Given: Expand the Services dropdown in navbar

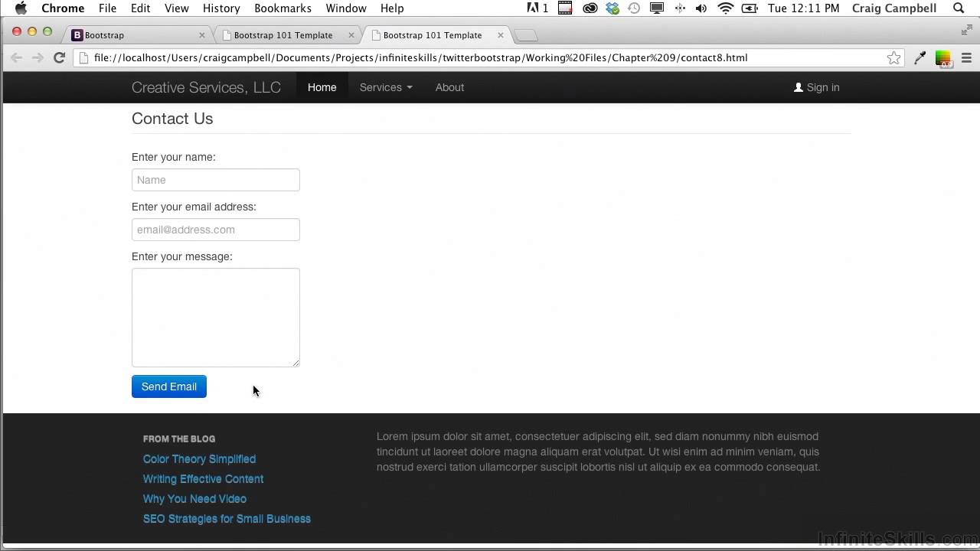Looking at the screenshot, I should [x=386, y=87].
